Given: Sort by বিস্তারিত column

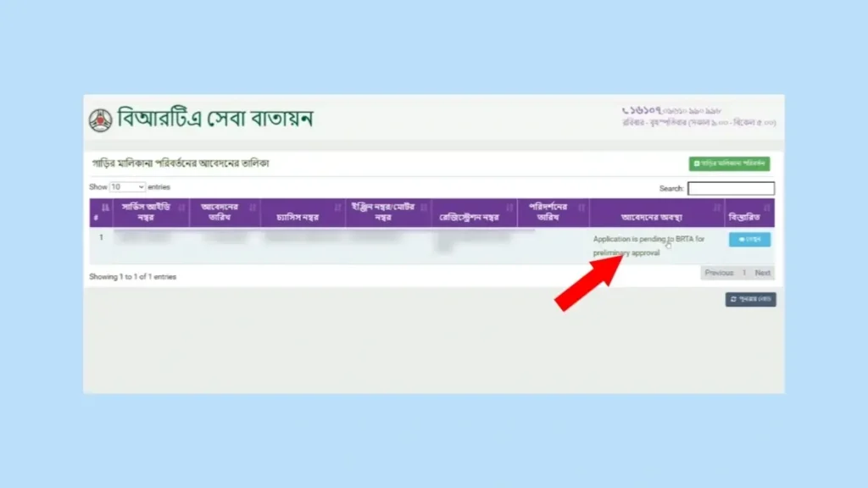Looking at the screenshot, I should coord(749,213).
